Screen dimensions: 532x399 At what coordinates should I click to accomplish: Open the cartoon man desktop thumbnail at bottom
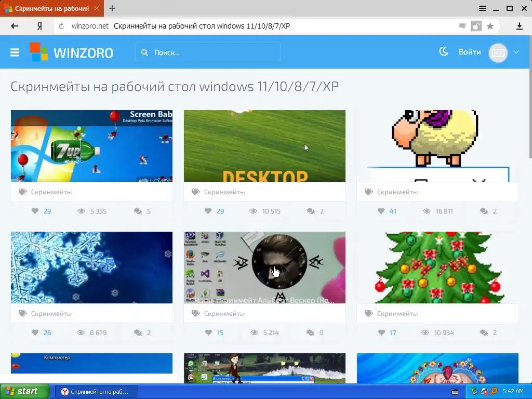point(264,368)
